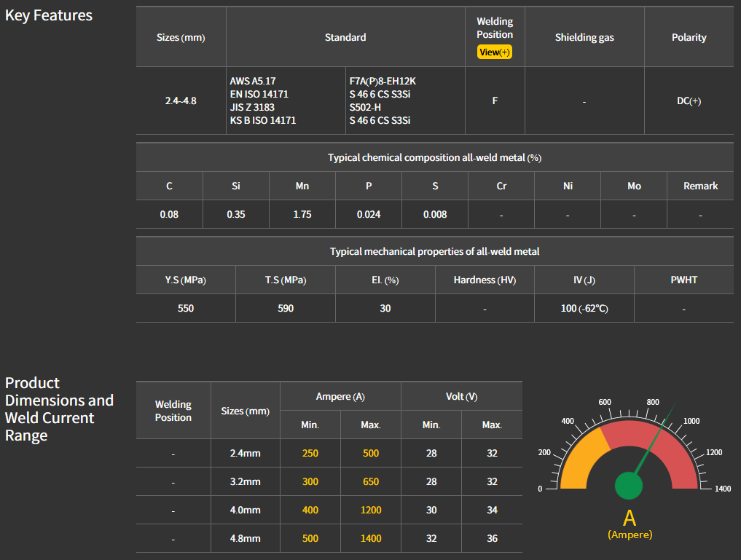Select the 4.8mm size row
Viewport: 741px width, 560px height.
(x=245, y=538)
